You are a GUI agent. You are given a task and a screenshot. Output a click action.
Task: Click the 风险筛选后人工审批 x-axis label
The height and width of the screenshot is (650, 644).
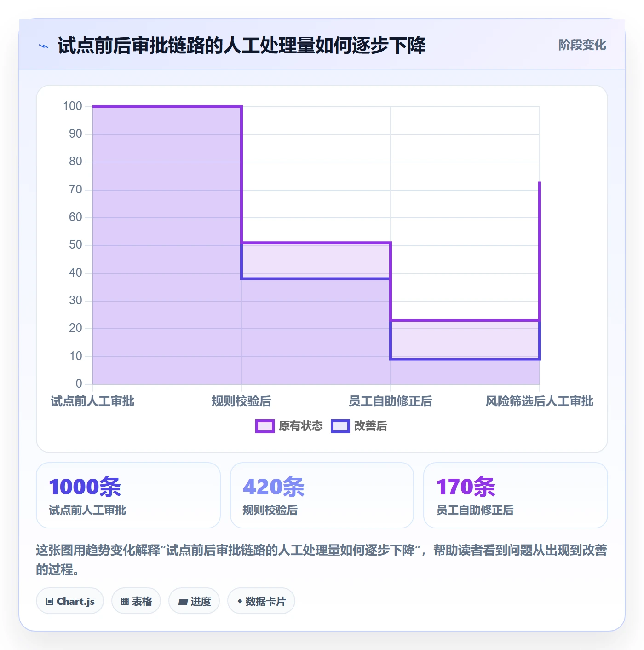[540, 401]
